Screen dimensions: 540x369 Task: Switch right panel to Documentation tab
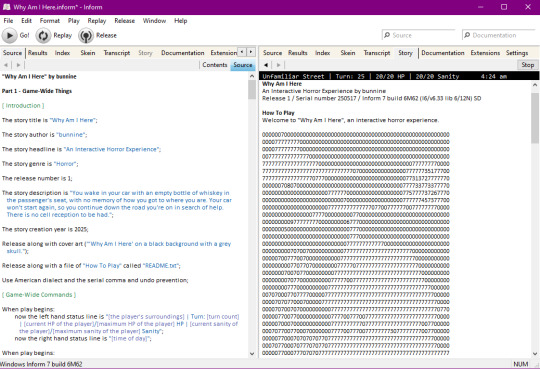[x=443, y=53]
